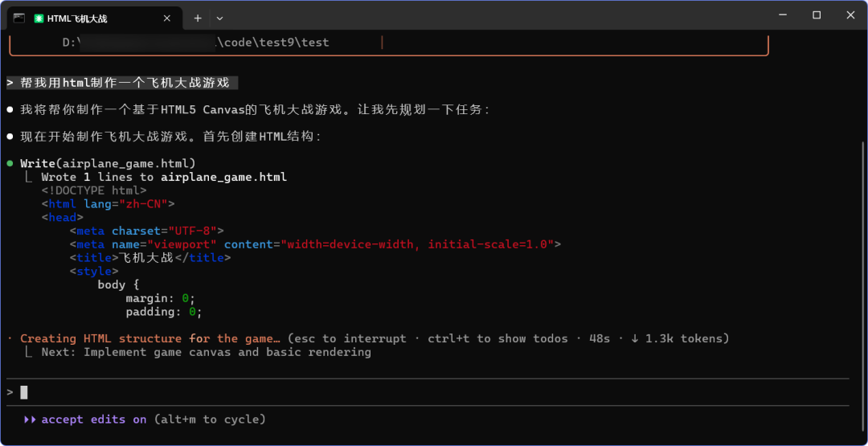Click the bold airplane_game.html filename in Wrote line

[x=223, y=177]
